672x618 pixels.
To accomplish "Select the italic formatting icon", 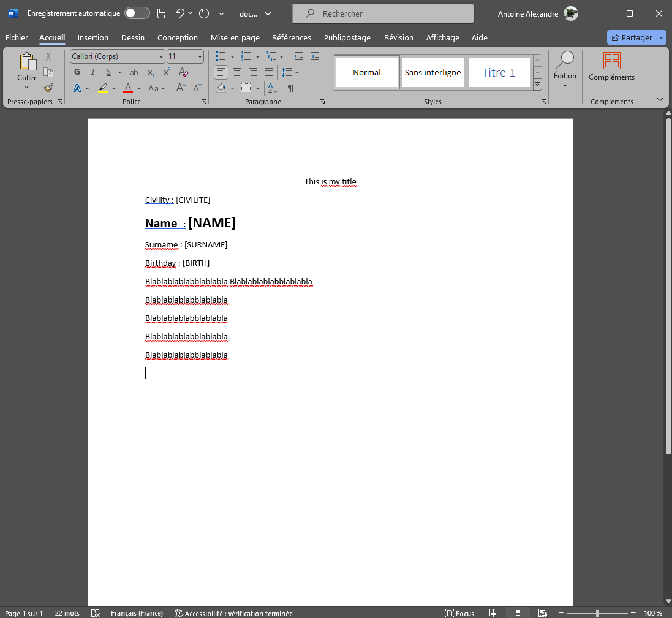I will [x=92, y=72].
